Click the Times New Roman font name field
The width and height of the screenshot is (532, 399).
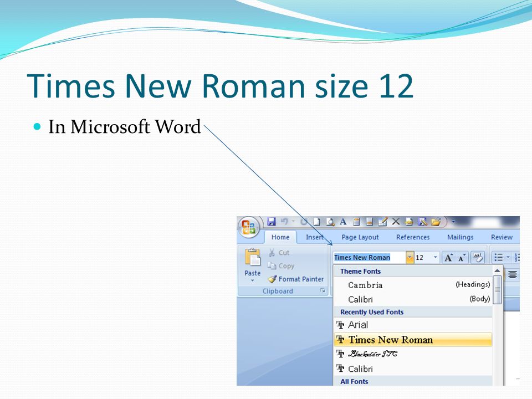point(370,258)
